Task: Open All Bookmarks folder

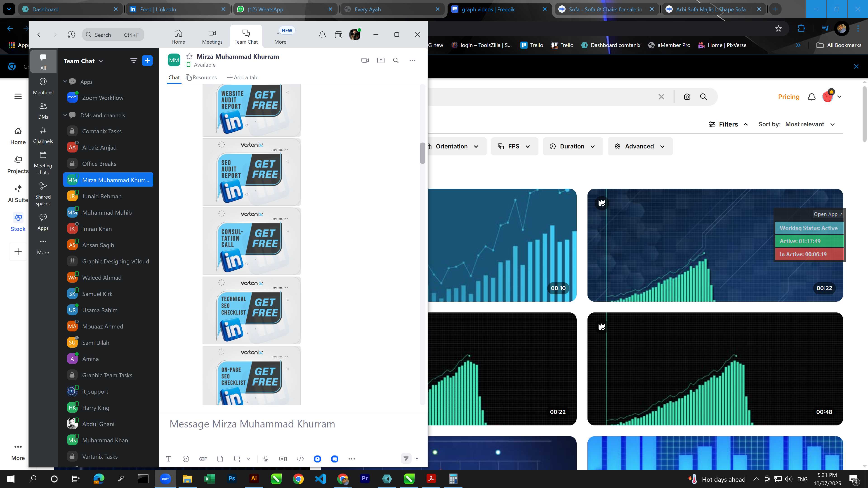Action: point(839,45)
